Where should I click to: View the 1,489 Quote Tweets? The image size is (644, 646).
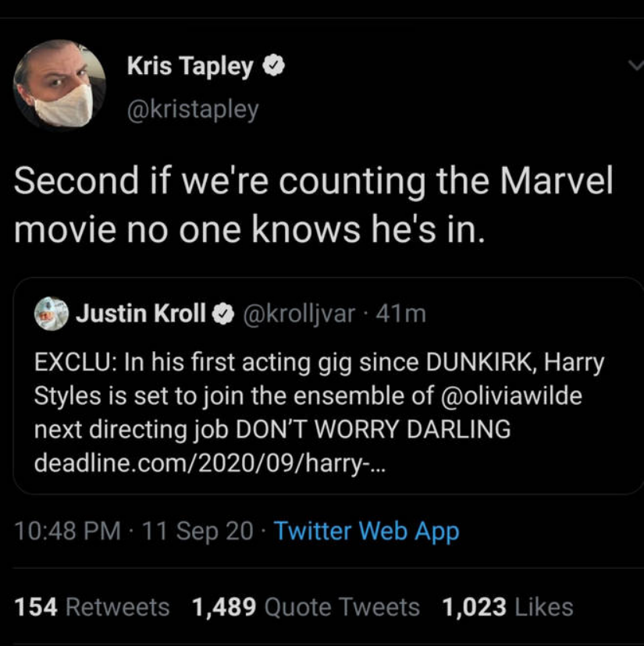pyautogui.click(x=306, y=606)
